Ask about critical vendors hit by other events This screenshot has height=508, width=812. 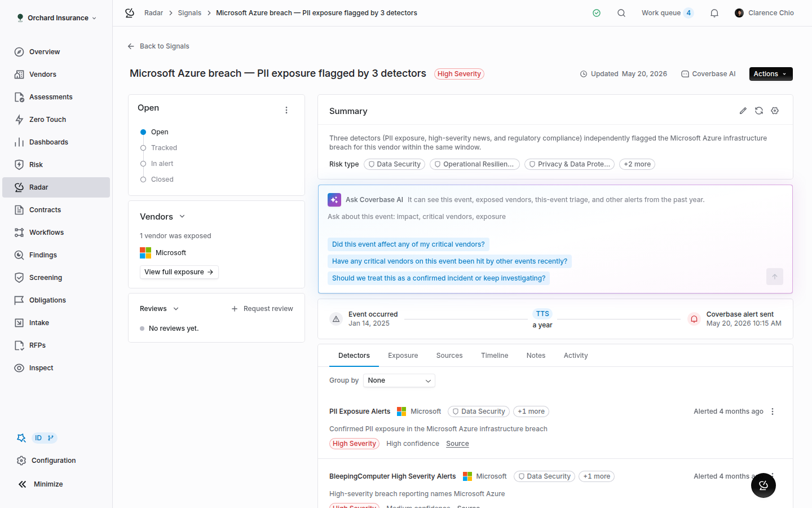(x=449, y=261)
